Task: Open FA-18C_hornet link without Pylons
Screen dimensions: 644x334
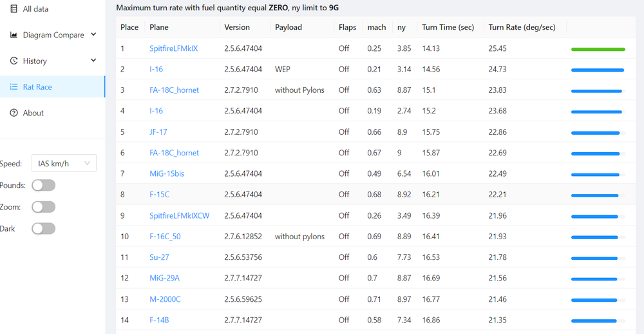Action: (x=174, y=90)
